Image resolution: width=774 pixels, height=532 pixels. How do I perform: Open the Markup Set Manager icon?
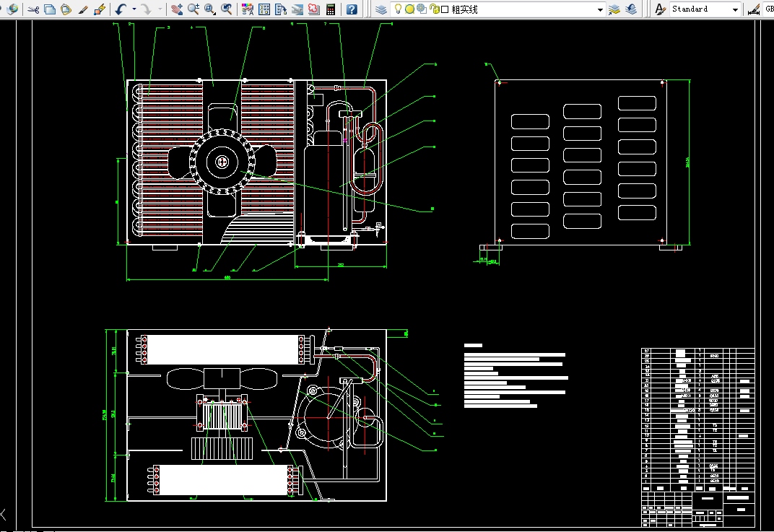314,9
